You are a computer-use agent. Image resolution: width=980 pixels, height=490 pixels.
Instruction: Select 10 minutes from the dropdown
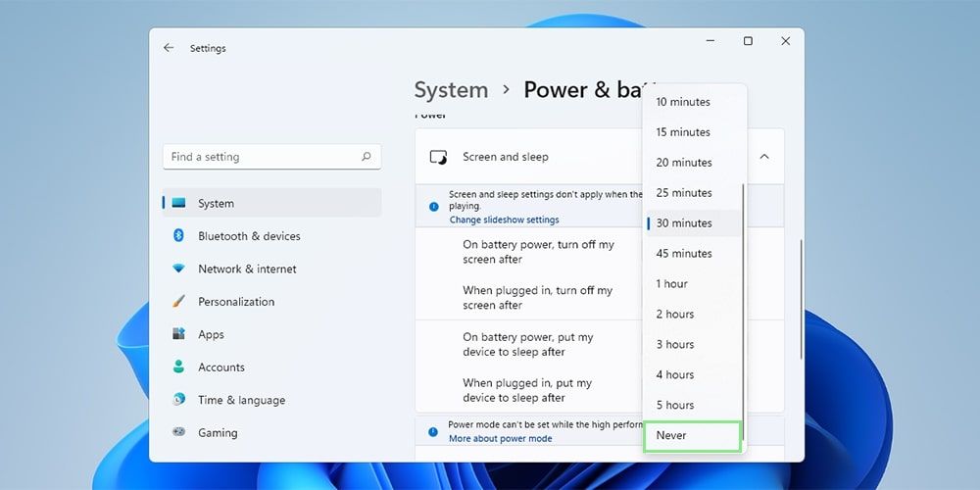(693, 102)
